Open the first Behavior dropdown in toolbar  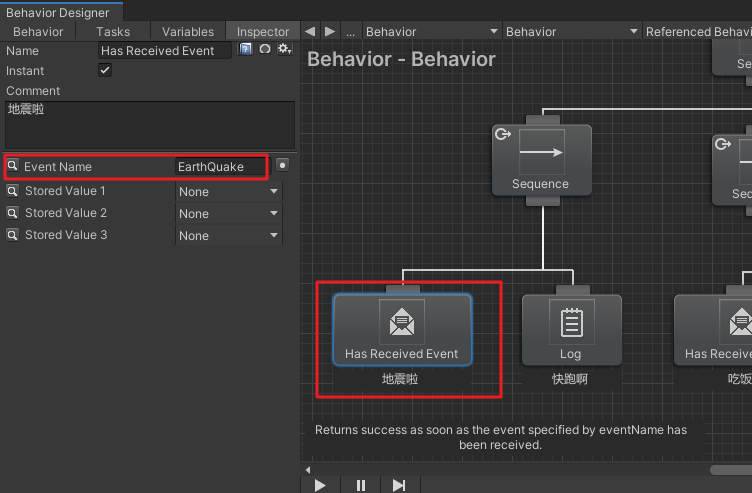[432, 32]
